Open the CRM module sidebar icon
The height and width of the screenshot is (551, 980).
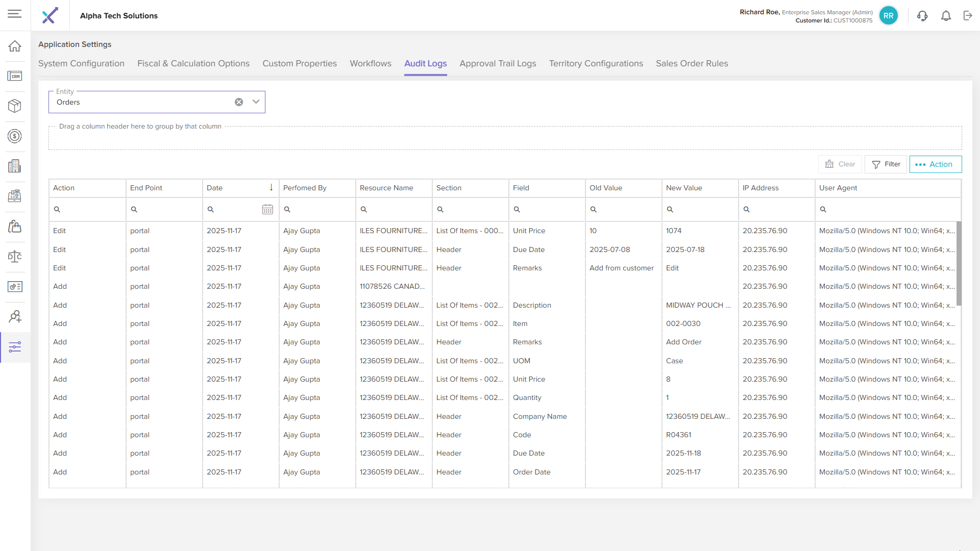tap(15, 76)
